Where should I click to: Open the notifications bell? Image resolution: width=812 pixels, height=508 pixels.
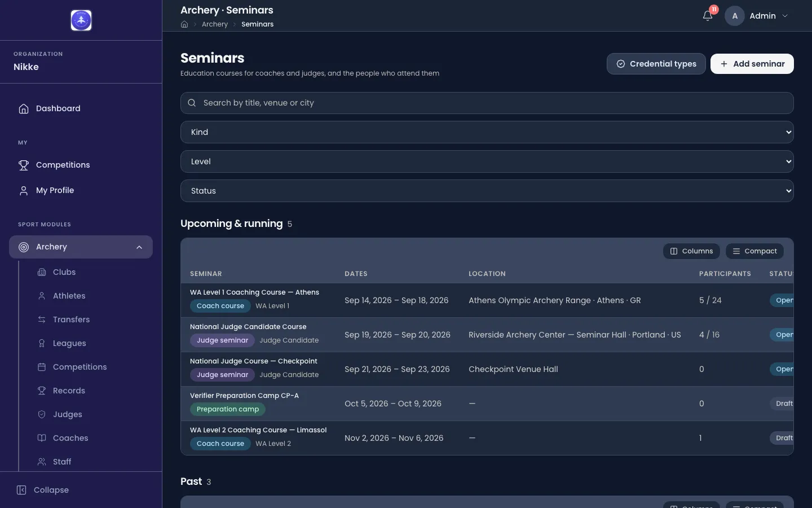(708, 16)
